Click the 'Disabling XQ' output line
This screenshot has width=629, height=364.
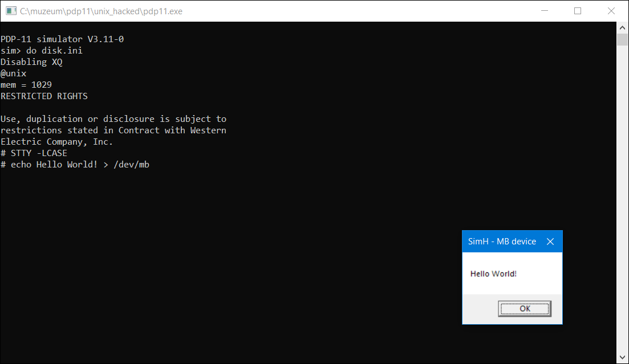[31, 62]
